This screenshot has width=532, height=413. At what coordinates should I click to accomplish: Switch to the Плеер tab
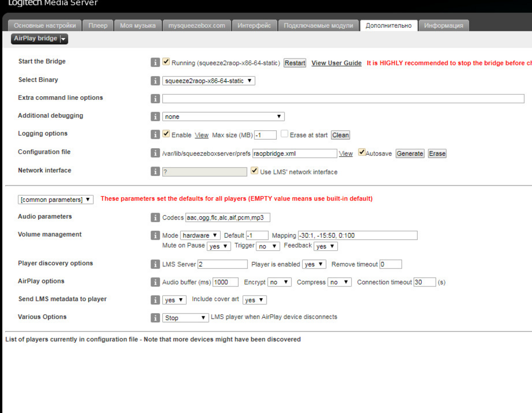coord(98,26)
